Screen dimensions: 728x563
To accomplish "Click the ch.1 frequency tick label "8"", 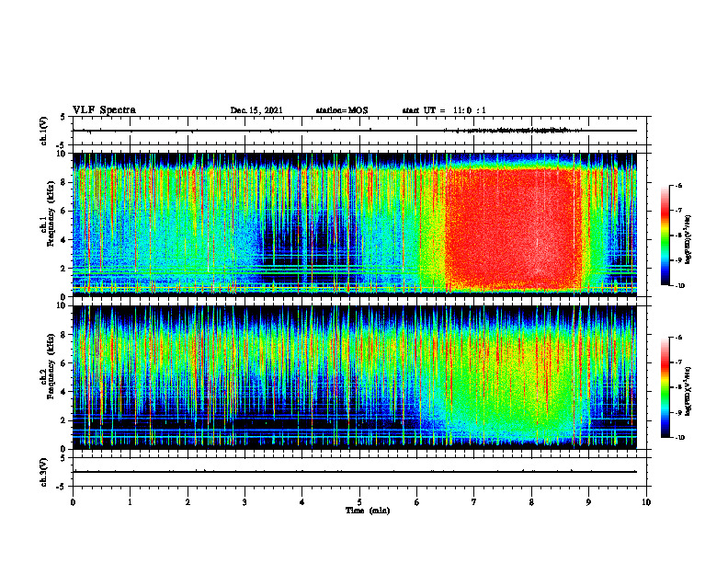I will pyautogui.click(x=64, y=182).
